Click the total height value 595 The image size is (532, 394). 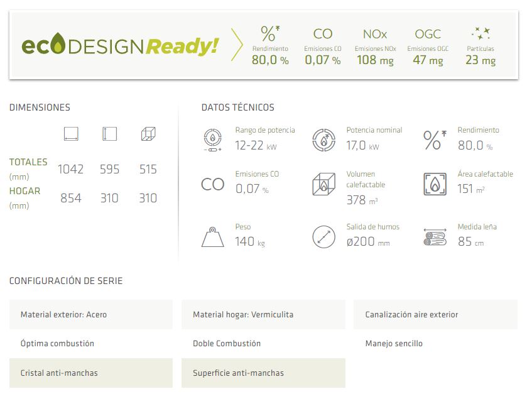coord(109,169)
